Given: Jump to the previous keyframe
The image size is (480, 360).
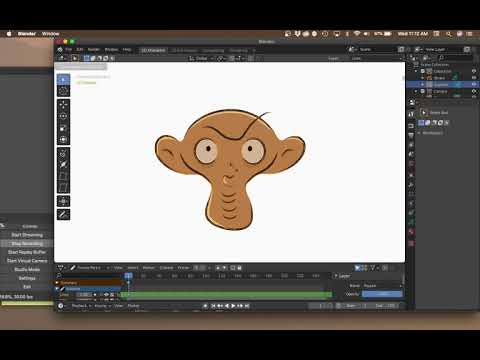Looking at the screenshot, I should (220, 306).
